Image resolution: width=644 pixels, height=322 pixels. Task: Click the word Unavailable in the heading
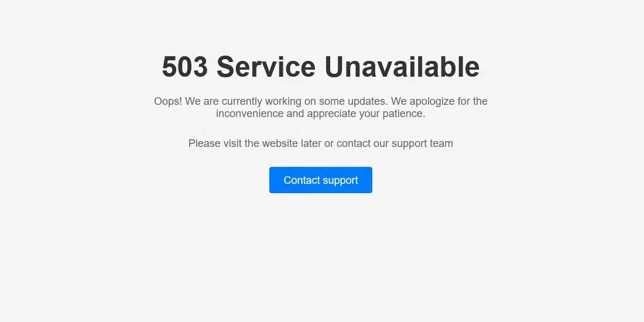tap(402, 67)
